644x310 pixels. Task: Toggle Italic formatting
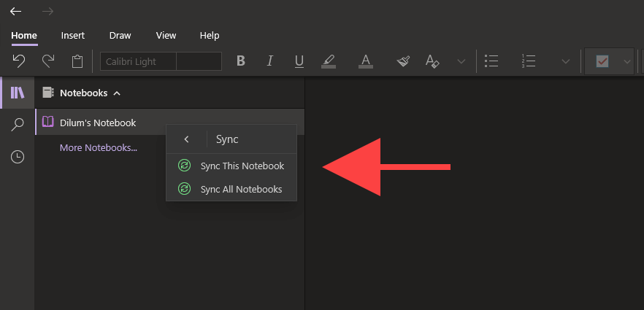tap(269, 61)
